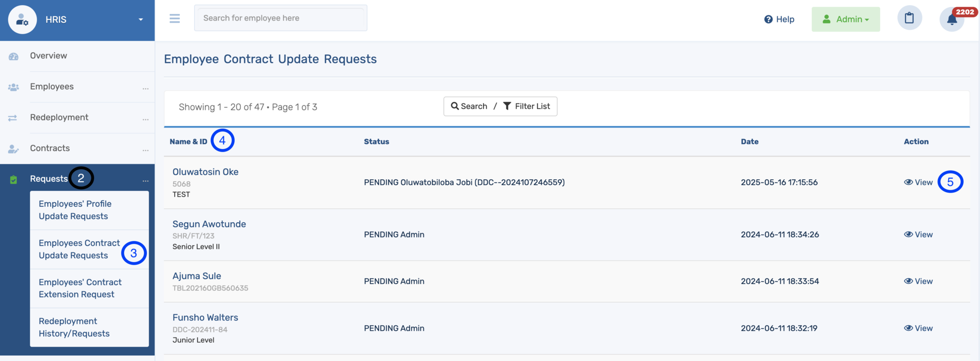
Task: Click the eye icon for Funsho Walters
Action: click(908, 328)
